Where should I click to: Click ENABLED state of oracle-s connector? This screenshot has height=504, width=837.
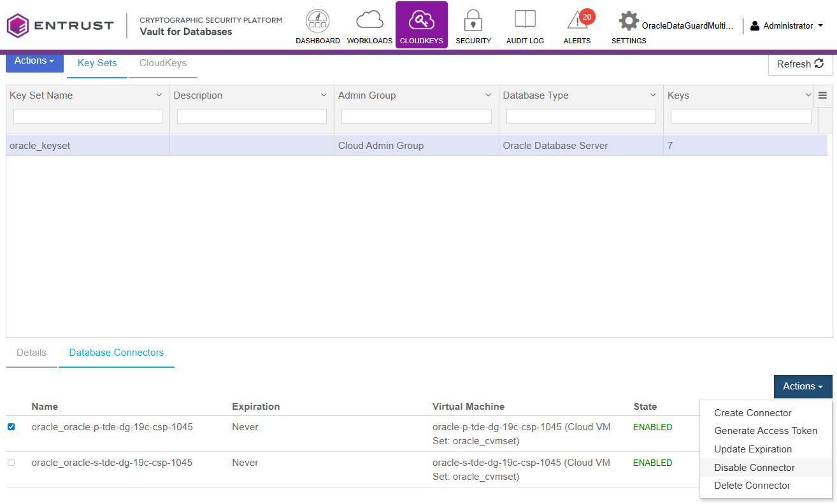652,463
